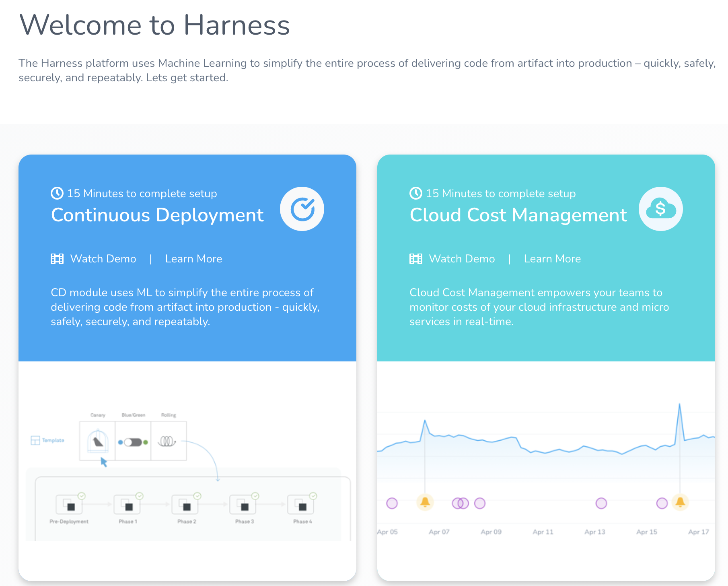Viewport: 728px width, 586px height.
Task: Open Learn More for Continuous Deployment
Action: 193,259
